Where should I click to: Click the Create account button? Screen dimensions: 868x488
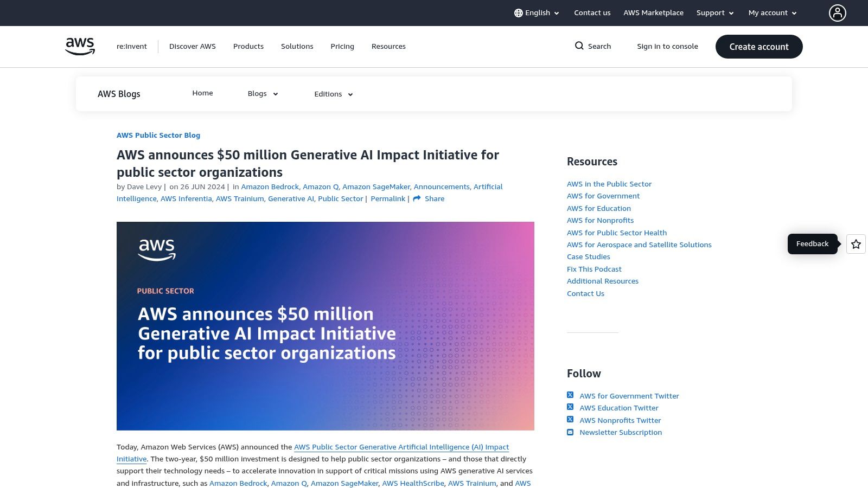point(758,47)
